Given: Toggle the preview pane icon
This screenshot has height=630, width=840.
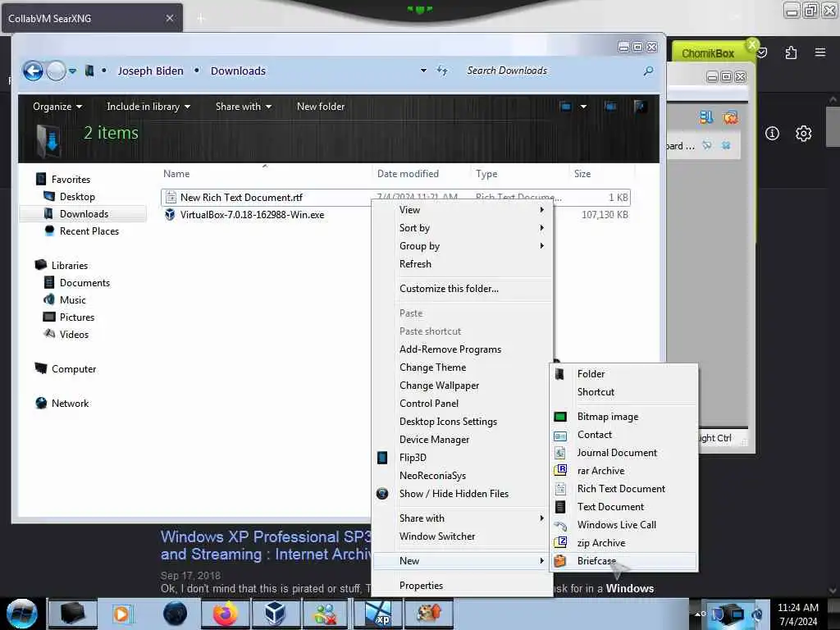Looking at the screenshot, I should [610, 106].
